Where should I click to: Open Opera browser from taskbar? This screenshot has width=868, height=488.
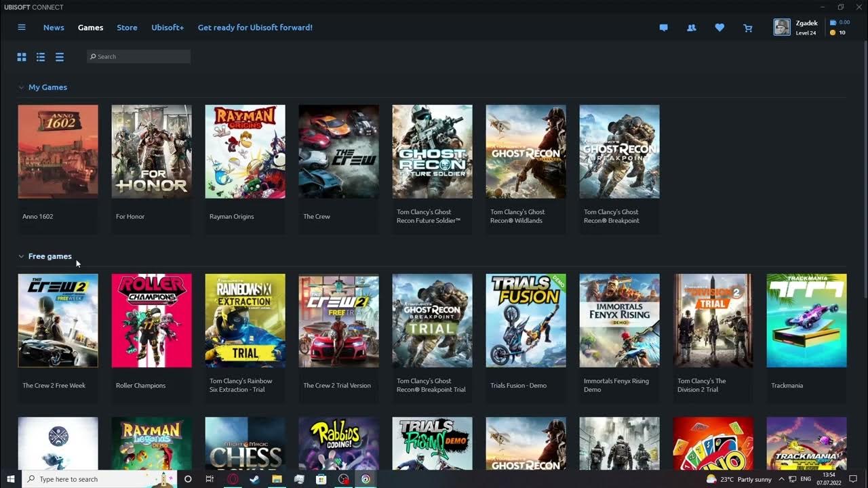pyautogui.click(x=233, y=479)
